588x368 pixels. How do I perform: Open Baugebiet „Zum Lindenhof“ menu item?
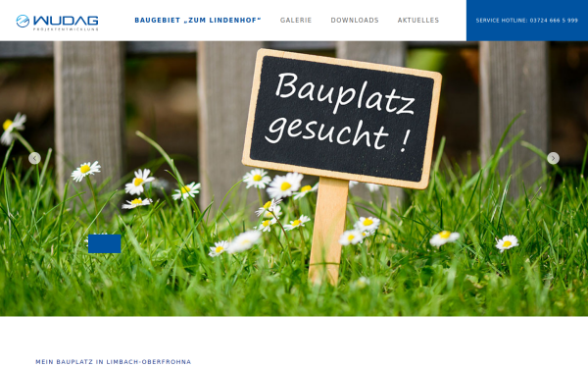(x=198, y=21)
